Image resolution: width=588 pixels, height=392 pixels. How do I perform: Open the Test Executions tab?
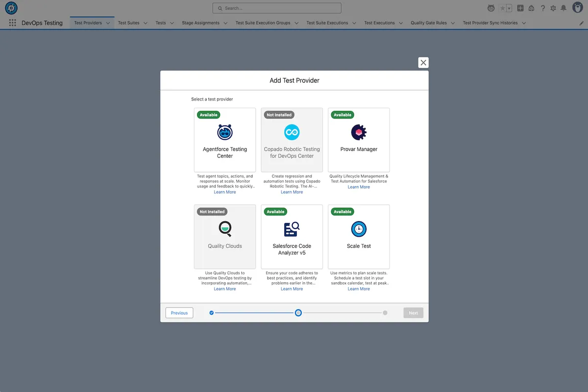[x=379, y=23]
